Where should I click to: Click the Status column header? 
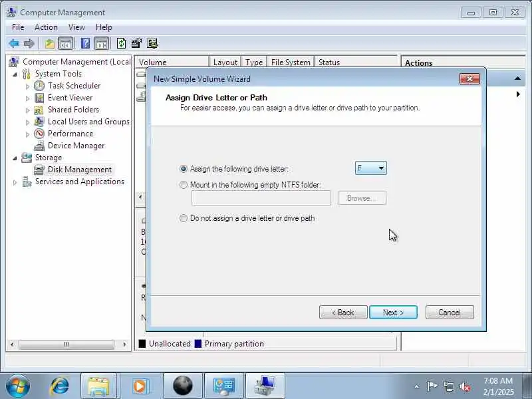[x=356, y=63]
